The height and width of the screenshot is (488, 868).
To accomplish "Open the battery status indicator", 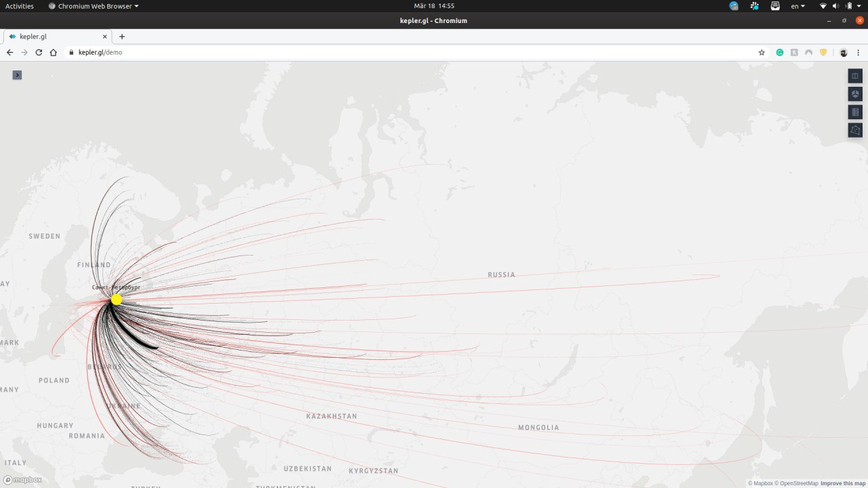I will [x=849, y=6].
